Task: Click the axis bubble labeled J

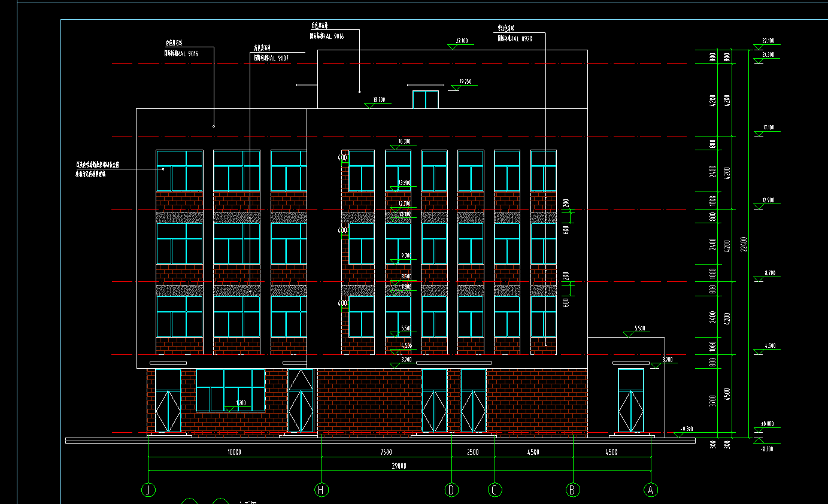Action: (x=148, y=490)
